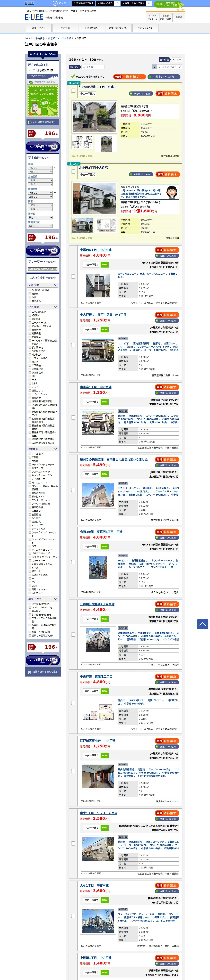Check the オール電化 option
The height and width of the screenshot is (980, 210).
click(30, 454)
